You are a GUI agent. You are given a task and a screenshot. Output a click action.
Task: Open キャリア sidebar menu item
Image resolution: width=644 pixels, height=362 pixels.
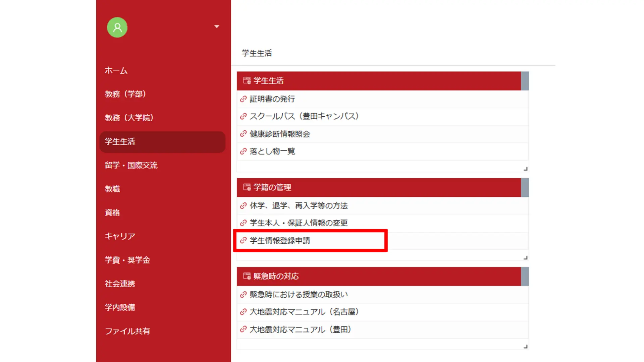point(120,236)
